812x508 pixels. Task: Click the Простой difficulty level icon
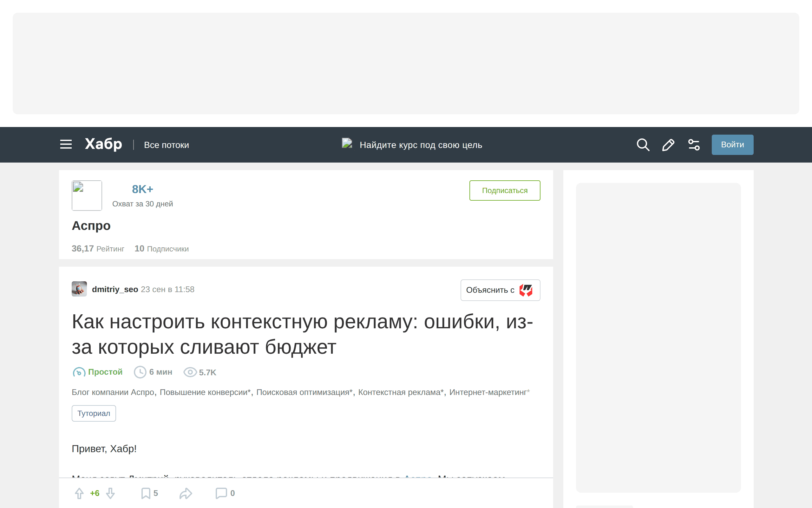tap(79, 372)
